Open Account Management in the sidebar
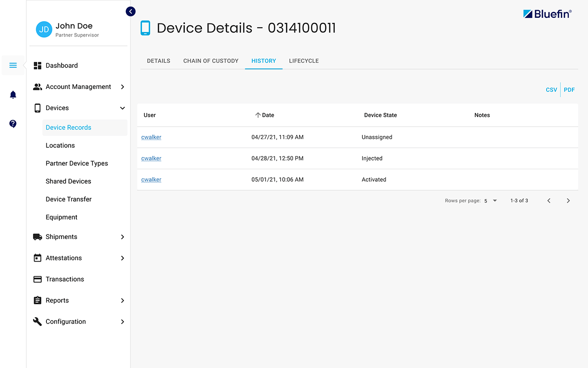The image size is (588, 368). [x=79, y=87]
